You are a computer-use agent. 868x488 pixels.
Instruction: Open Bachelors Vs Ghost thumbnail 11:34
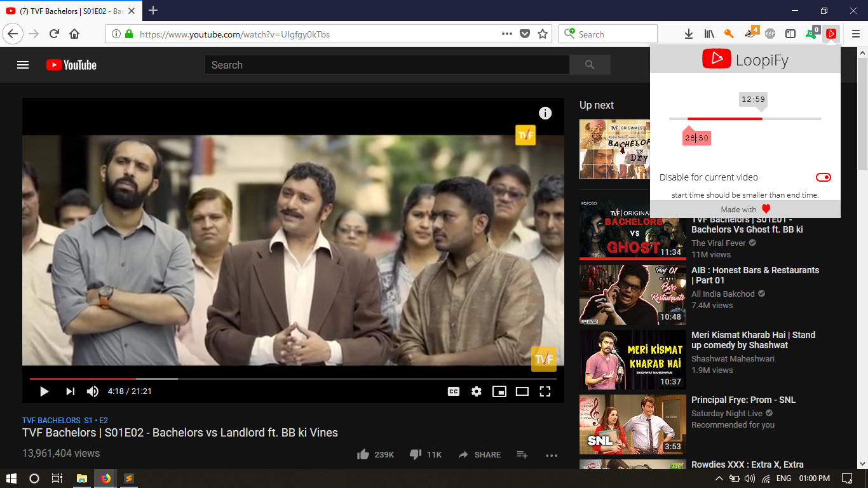pyautogui.click(x=633, y=229)
